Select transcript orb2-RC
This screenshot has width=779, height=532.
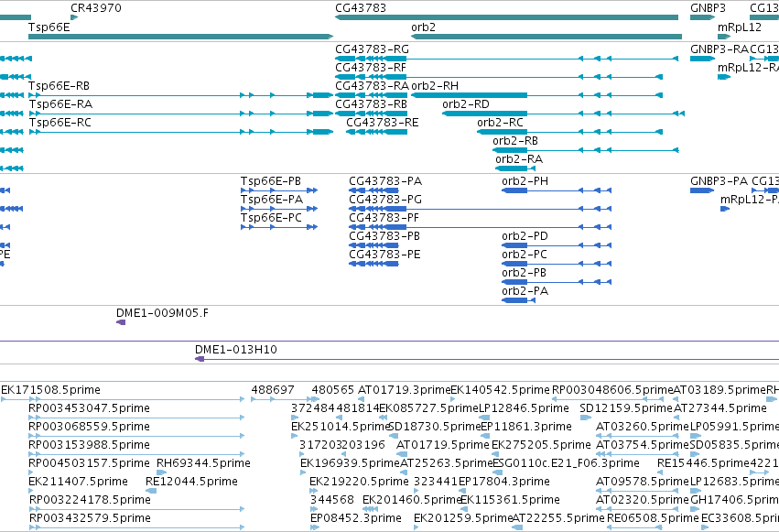click(570, 132)
